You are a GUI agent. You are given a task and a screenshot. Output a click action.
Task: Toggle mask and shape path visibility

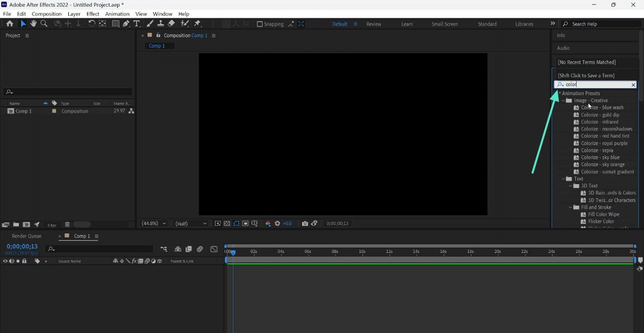236,224
